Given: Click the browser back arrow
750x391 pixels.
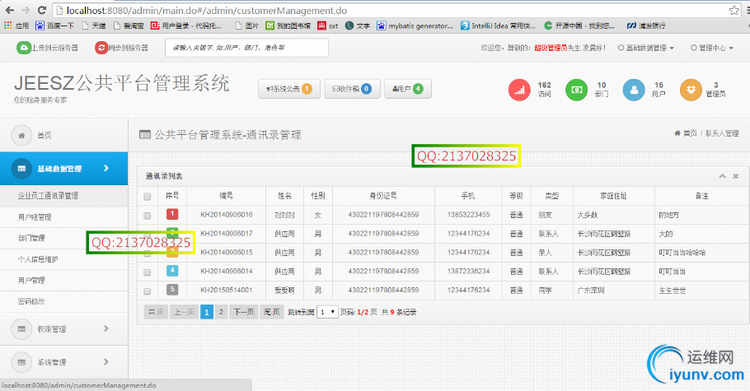Looking at the screenshot, I should coord(10,10).
